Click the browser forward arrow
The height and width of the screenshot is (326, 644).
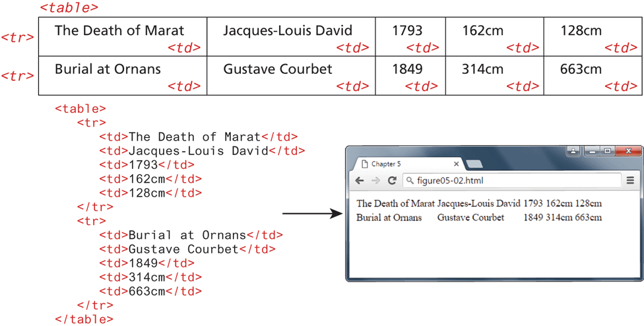(x=375, y=181)
